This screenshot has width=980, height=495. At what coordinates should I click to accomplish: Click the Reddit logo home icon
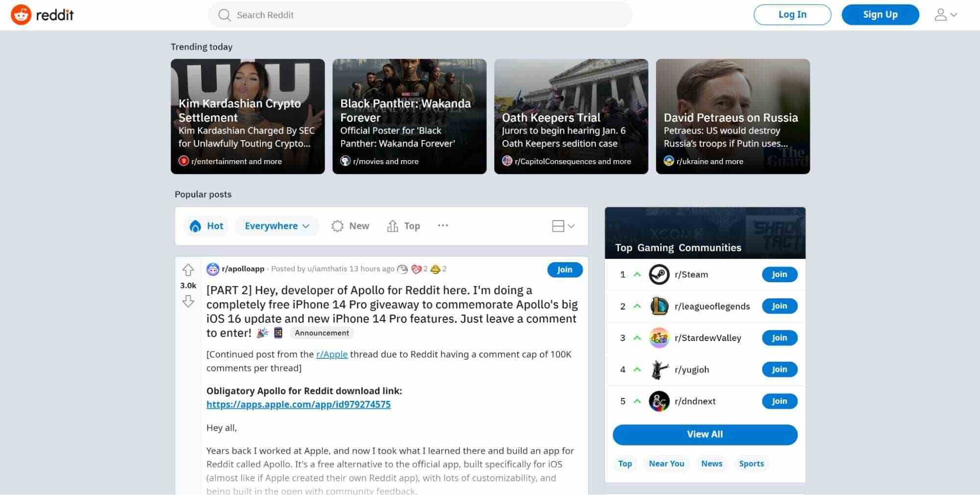21,15
